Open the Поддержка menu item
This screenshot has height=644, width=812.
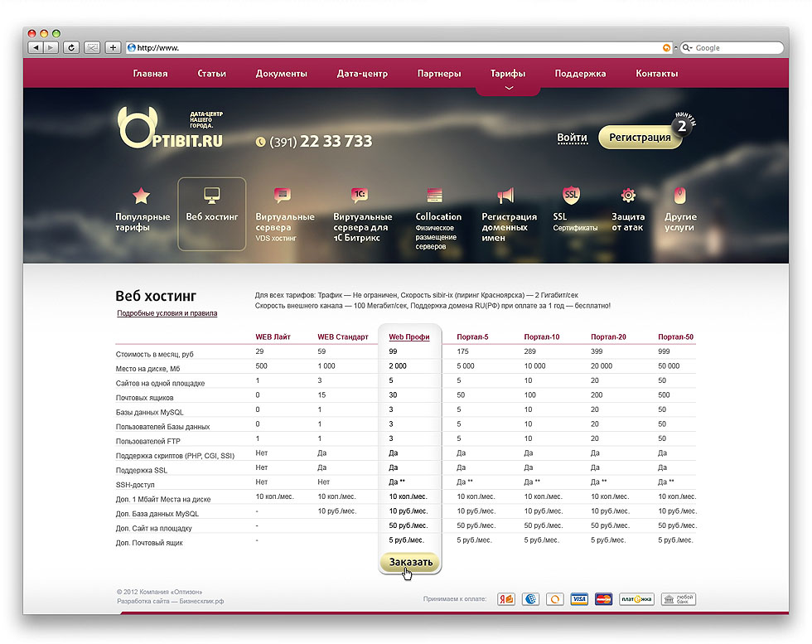(580, 74)
